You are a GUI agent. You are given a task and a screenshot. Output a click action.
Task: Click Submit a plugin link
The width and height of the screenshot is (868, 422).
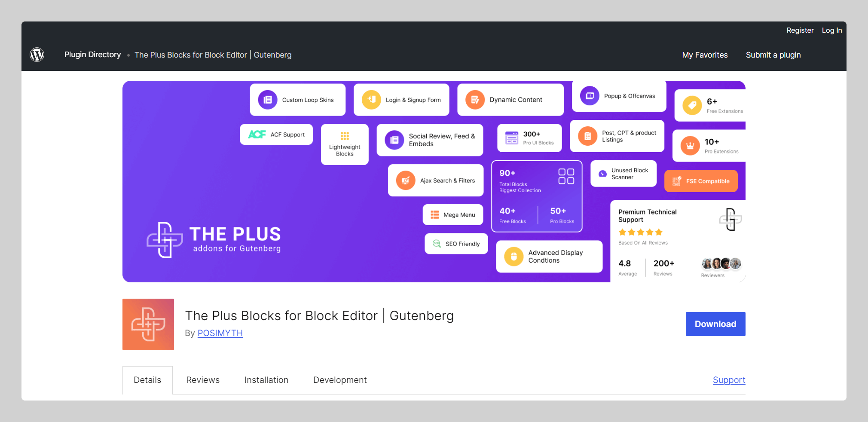click(x=773, y=55)
